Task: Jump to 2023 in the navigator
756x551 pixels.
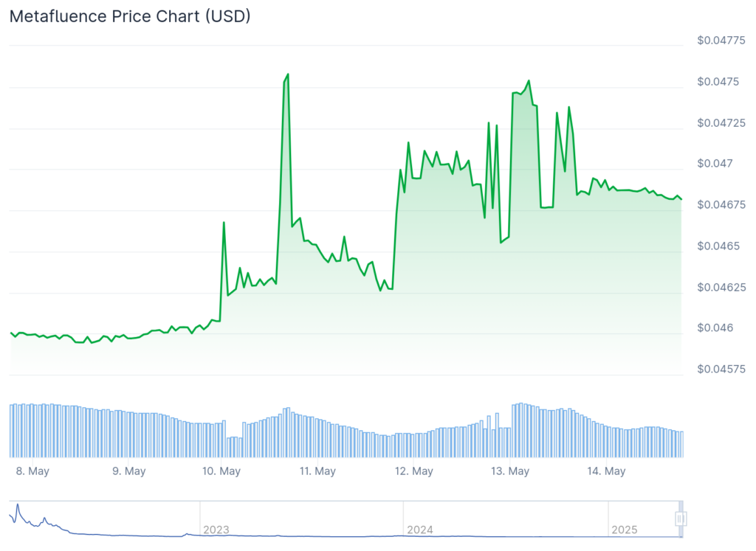Action: [216, 530]
